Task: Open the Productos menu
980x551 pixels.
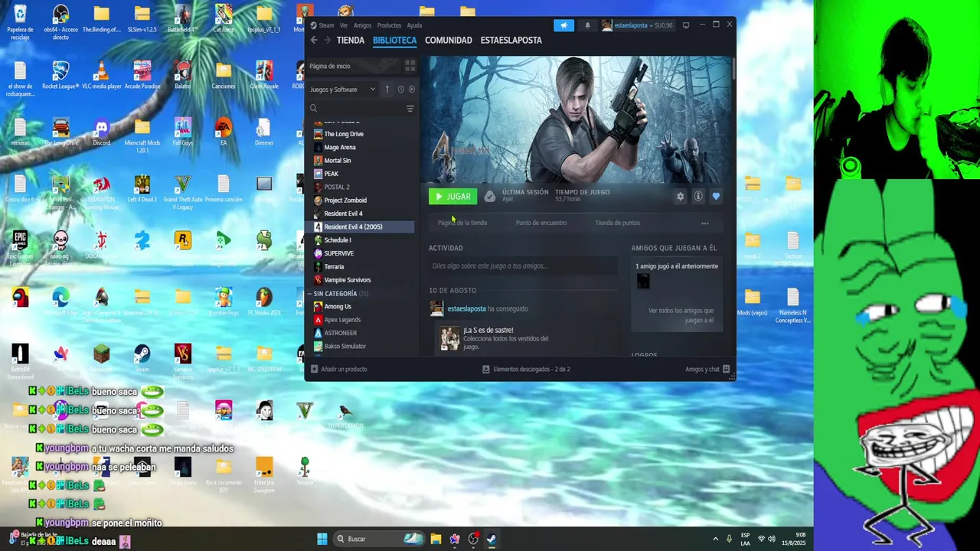Action: (389, 25)
